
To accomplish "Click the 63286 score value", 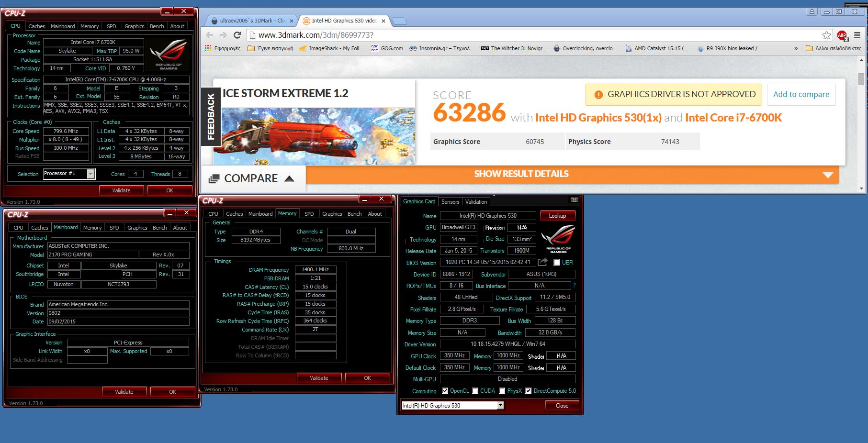I will pyautogui.click(x=469, y=113).
